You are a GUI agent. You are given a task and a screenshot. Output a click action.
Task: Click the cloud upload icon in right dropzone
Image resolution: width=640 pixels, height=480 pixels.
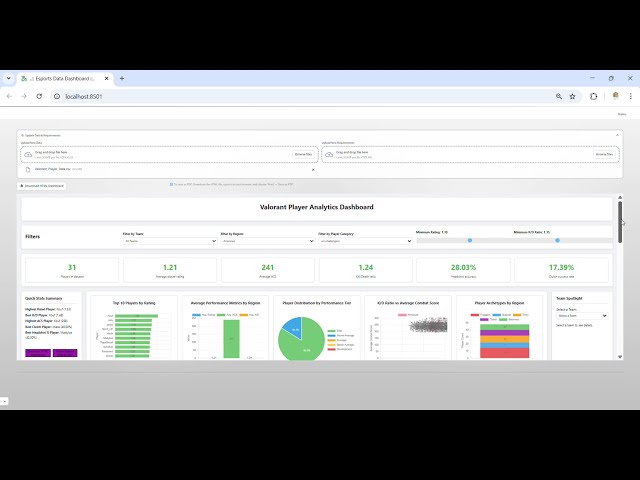click(329, 155)
